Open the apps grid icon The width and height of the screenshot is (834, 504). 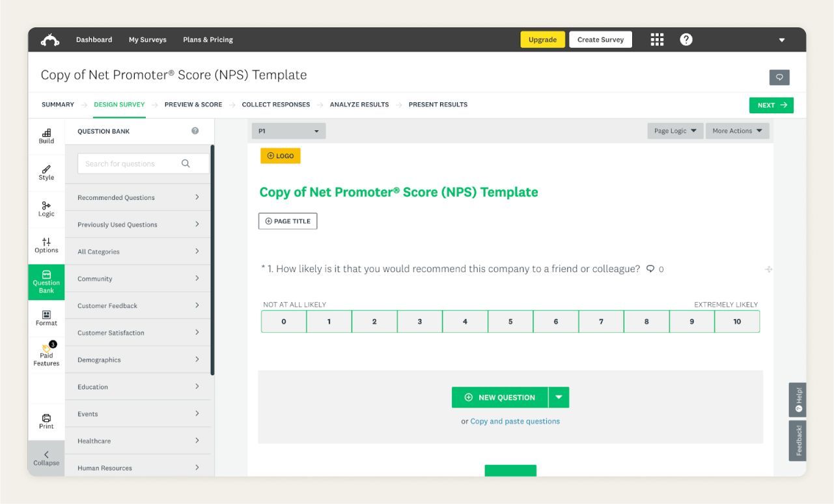[x=657, y=40]
